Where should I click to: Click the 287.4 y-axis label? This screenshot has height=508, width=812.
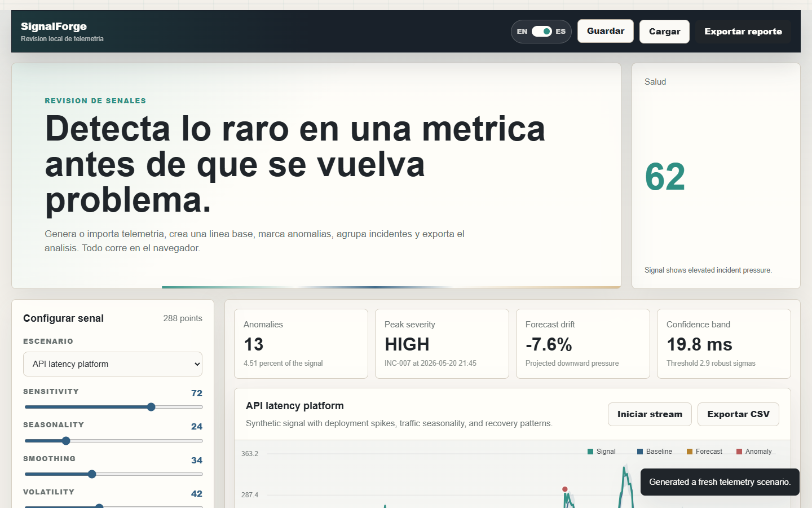(x=250, y=495)
